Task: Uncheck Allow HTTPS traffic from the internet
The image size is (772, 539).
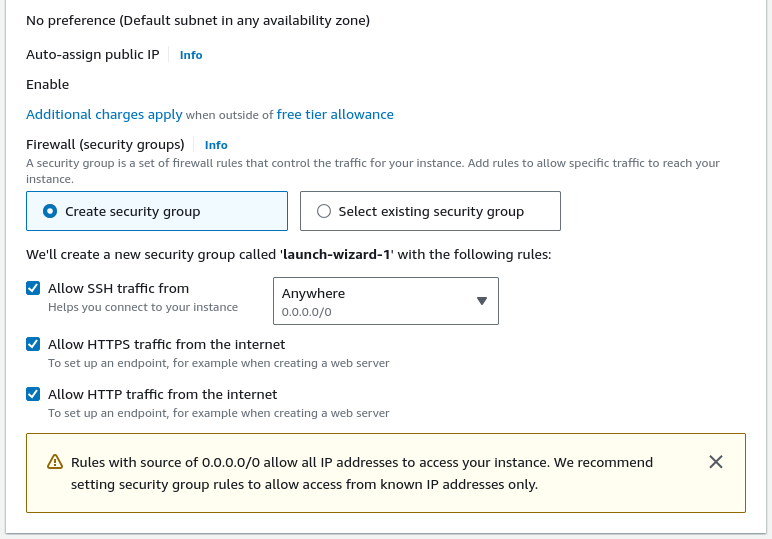Action: click(33, 344)
